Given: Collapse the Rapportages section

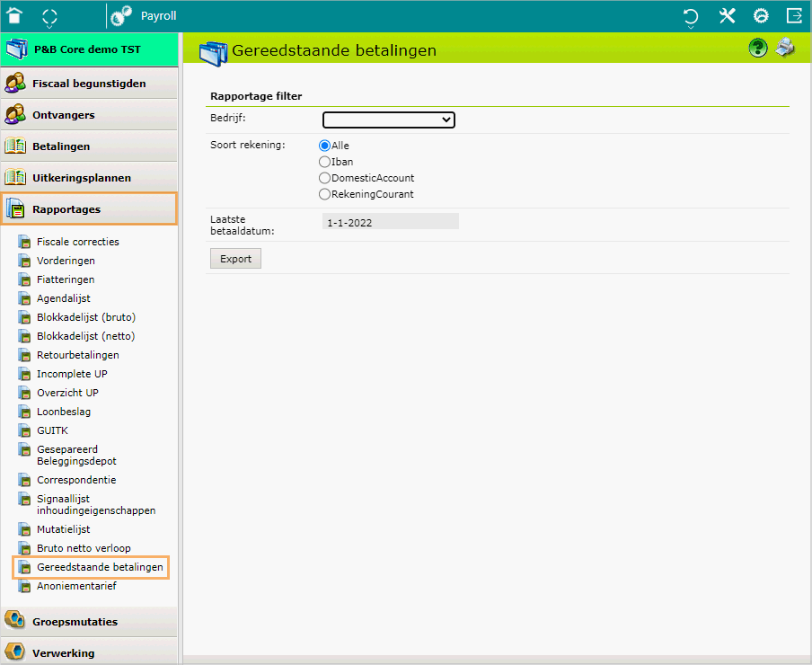Looking at the screenshot, I should [89, 209].
